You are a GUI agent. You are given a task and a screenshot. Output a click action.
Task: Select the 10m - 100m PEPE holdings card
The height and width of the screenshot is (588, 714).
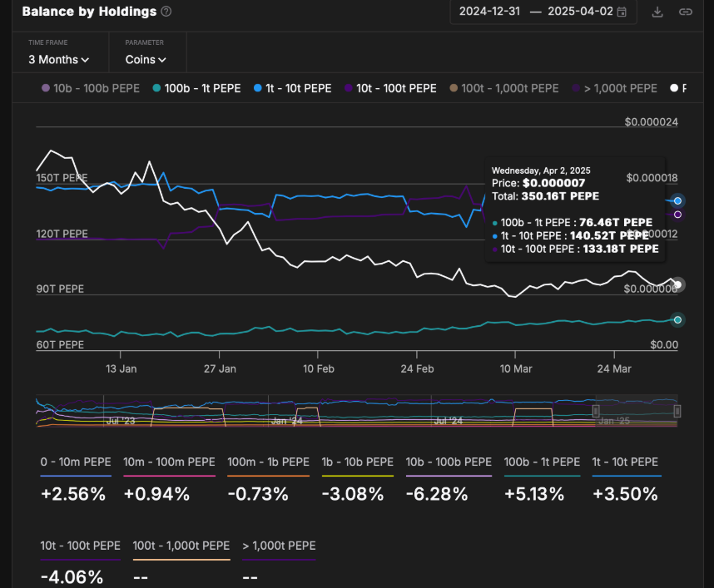[169, 480]
